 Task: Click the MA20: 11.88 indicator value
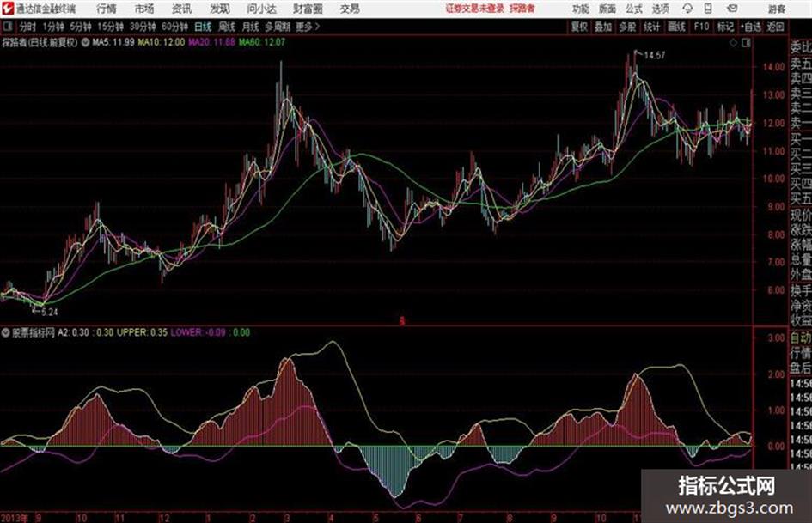point(211,42)
